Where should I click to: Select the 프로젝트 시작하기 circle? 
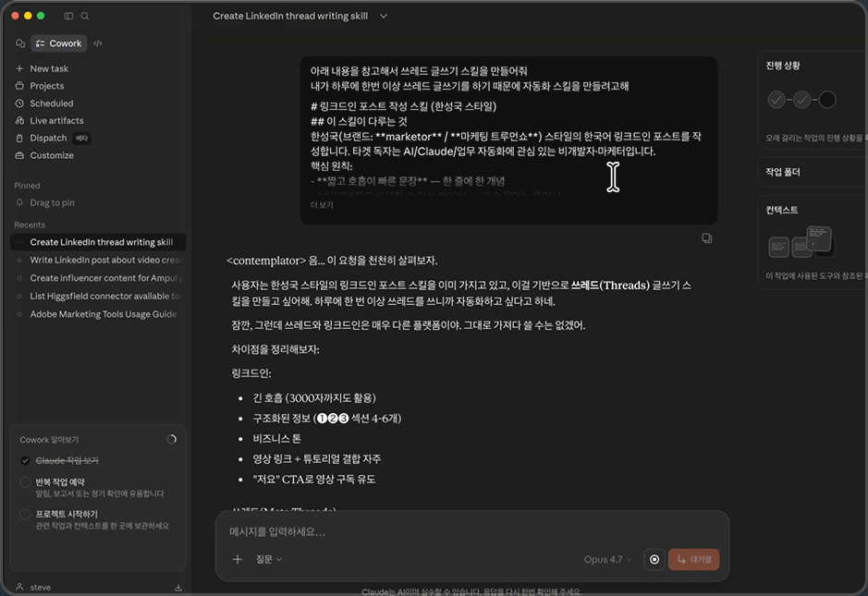click(25, 514)
